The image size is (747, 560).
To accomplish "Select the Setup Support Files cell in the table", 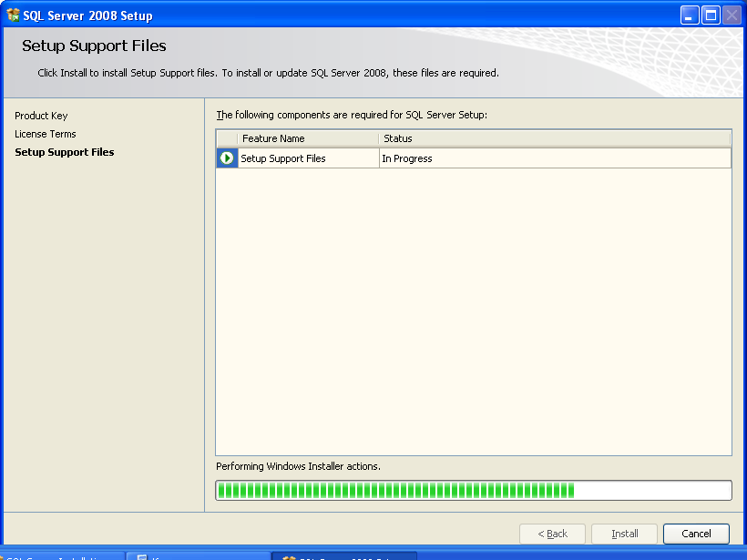I will (x=308, y=158).
